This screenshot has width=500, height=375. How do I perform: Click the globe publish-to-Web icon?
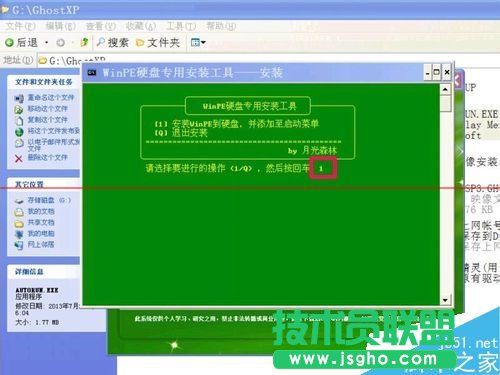[x=19, y=132]
